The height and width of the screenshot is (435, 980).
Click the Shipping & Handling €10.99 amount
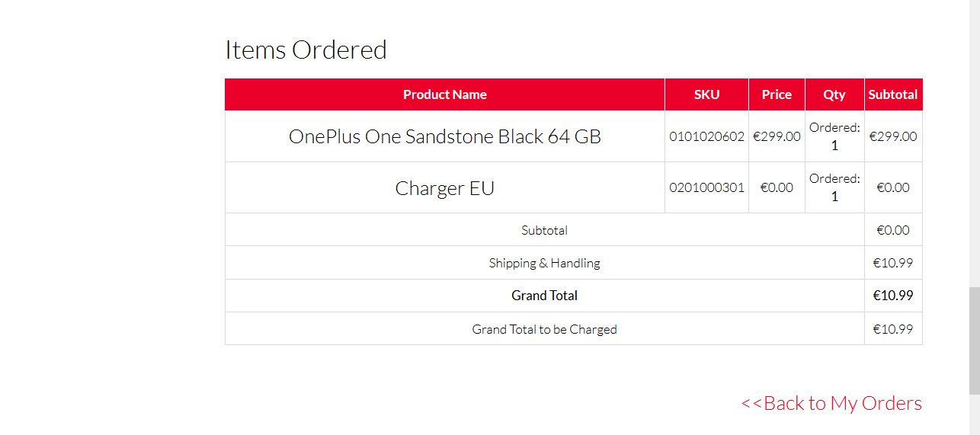pos(893,263)
